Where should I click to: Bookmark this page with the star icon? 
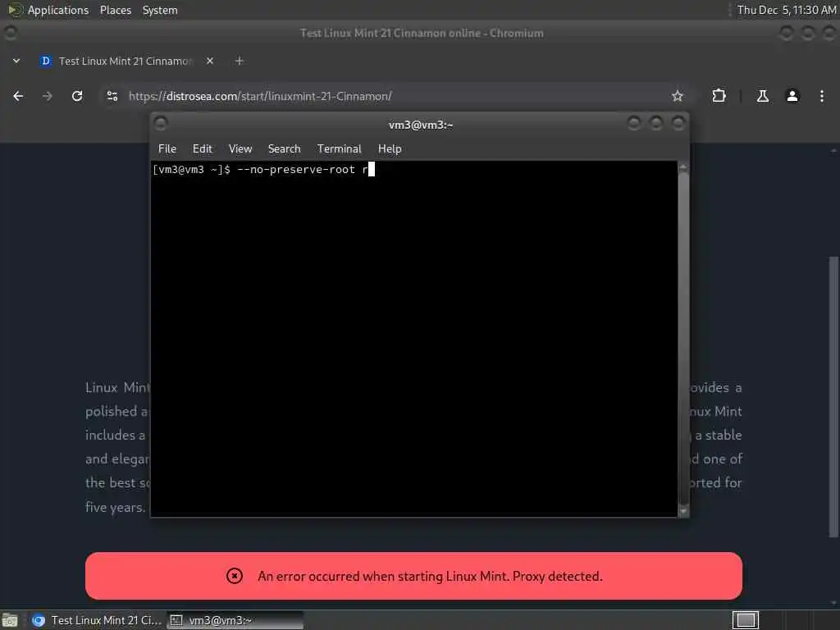(677, 97)
